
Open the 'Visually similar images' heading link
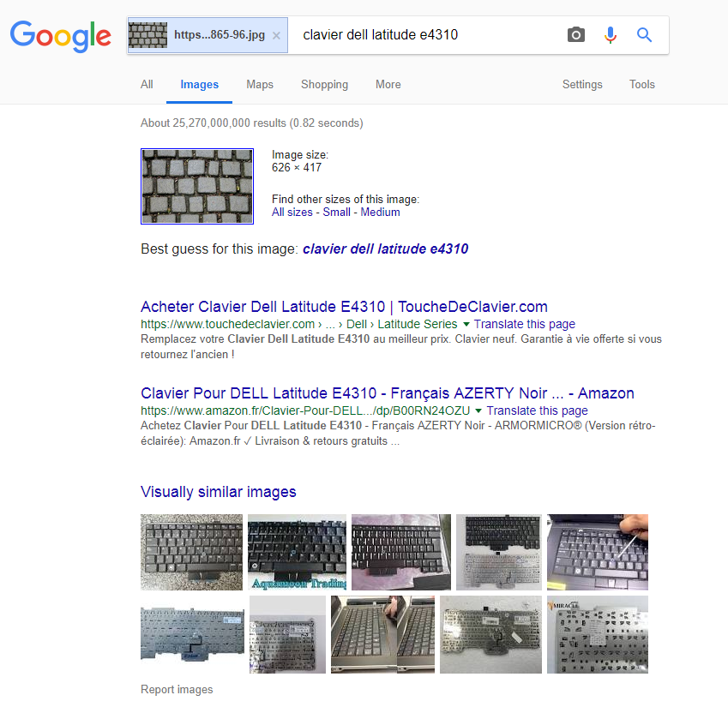tap(218, 492)
